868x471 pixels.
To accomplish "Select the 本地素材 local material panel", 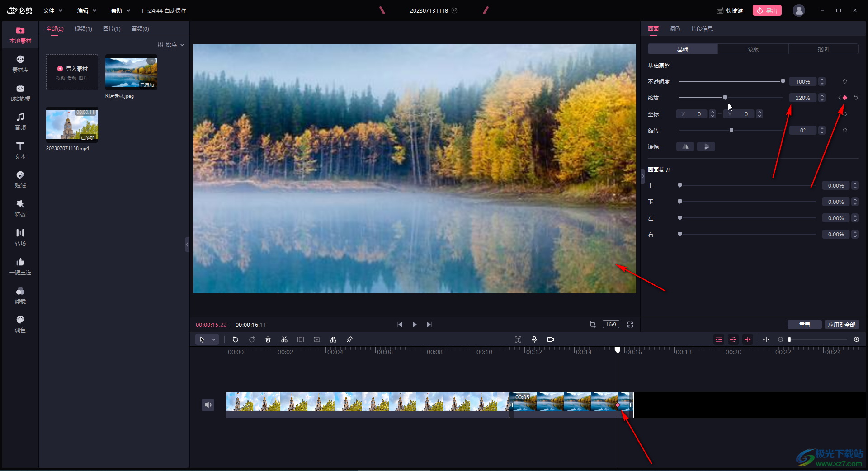I will 20,35.
